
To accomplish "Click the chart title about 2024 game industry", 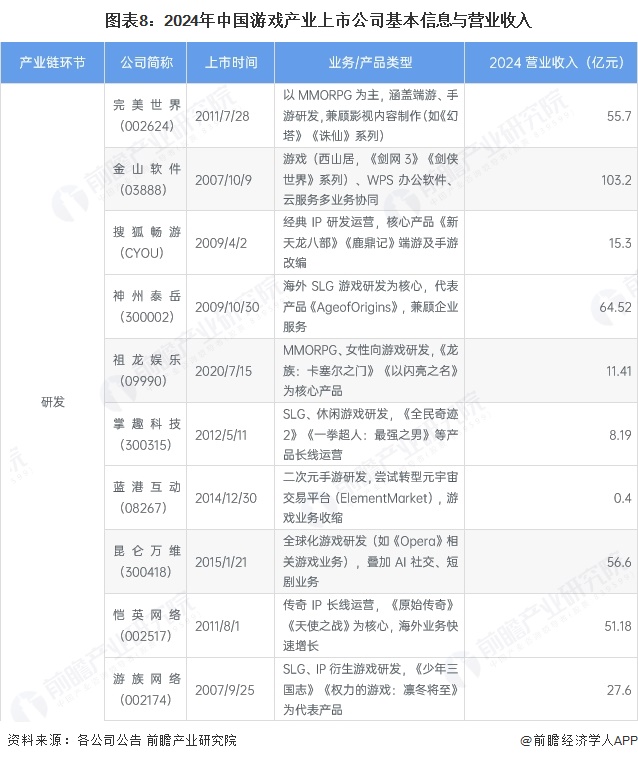I will click(318, 19).
